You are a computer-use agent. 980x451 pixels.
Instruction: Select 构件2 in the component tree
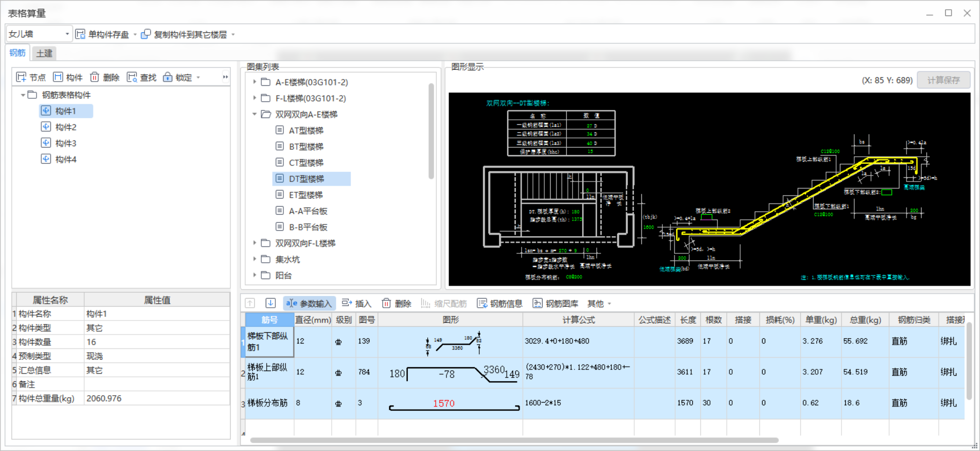(x=66, y=127)
